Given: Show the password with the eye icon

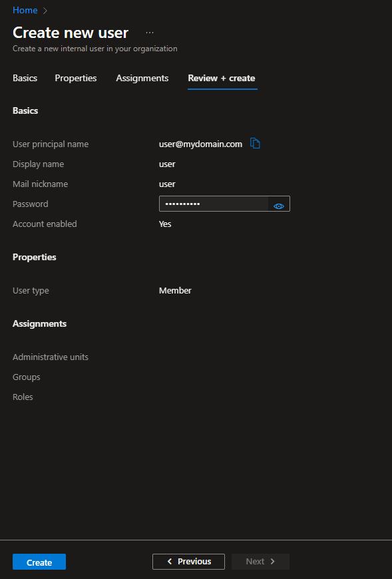Looking at the screenshot, I should click(x=279, y=206).
